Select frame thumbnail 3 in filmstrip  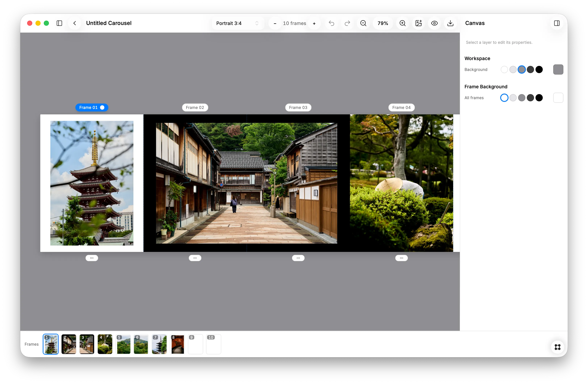click(x=87, y=344)
